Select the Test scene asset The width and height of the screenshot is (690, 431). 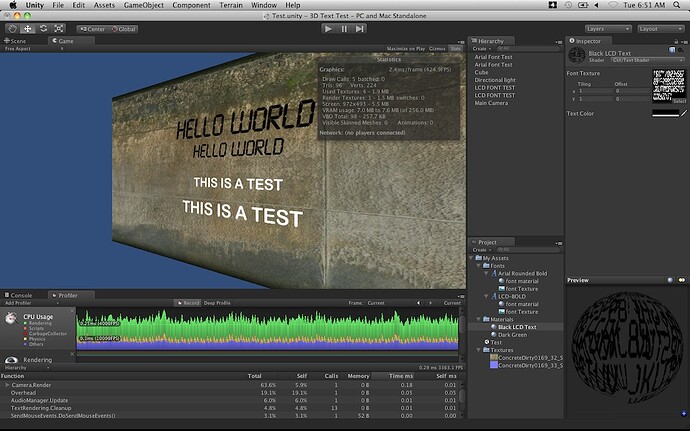[x=492, y=342]
